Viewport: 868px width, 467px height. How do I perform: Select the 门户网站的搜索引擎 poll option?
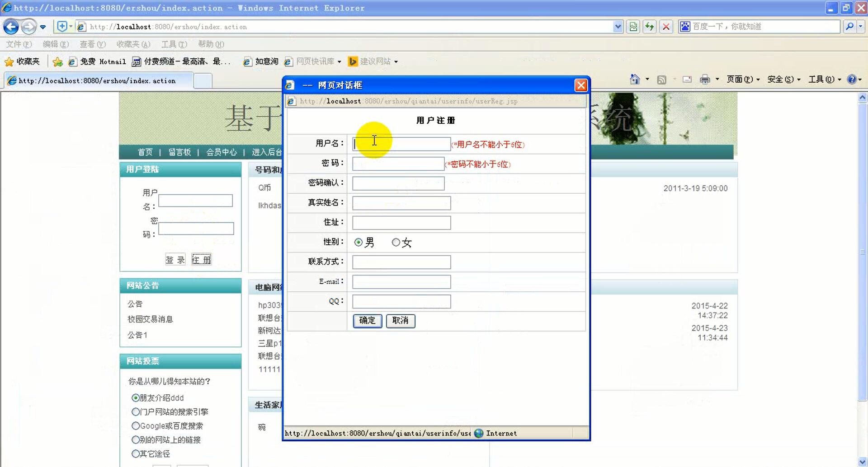point(135,412)
